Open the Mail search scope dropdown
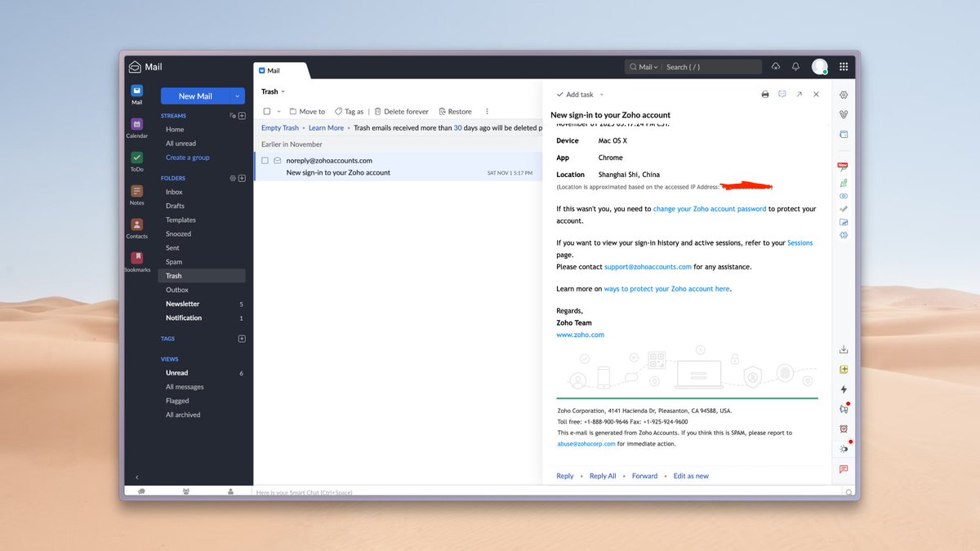Screen dimensions: 980x551 (x=645, y=67)
